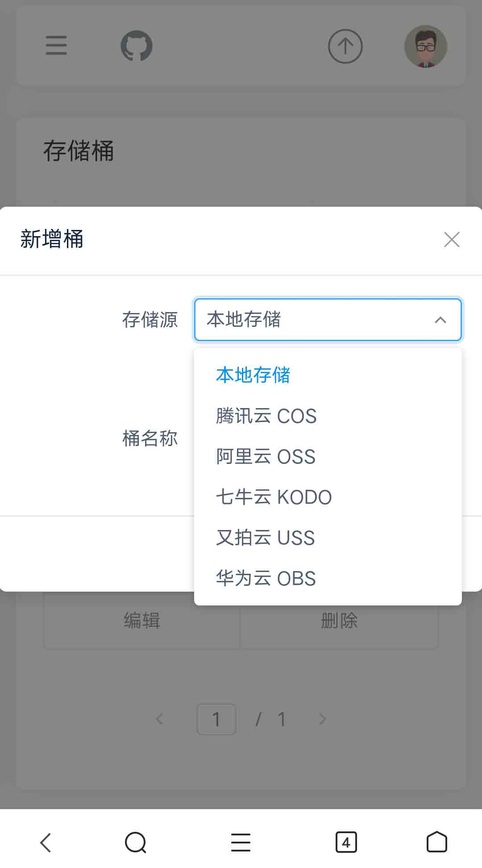Image resolution: width=482 pixels, height=868 pixels.
Task: Select 本地存储 option
Action: click(253, 375)
